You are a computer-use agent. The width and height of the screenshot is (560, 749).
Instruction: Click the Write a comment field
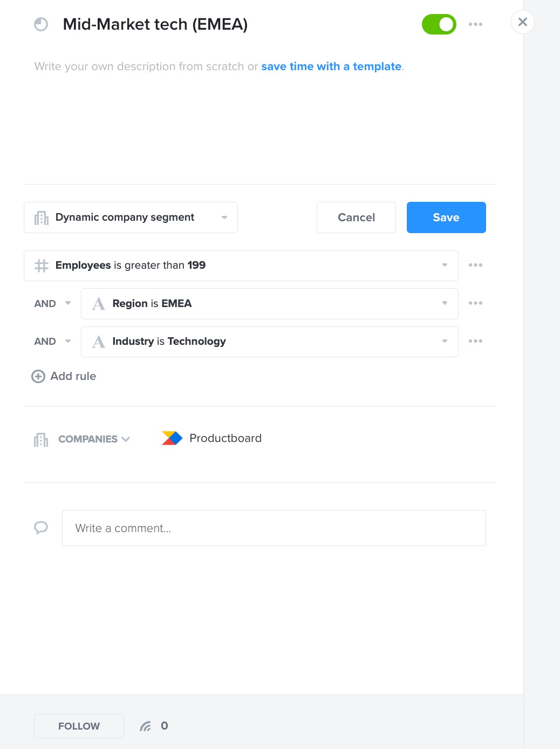274,528
